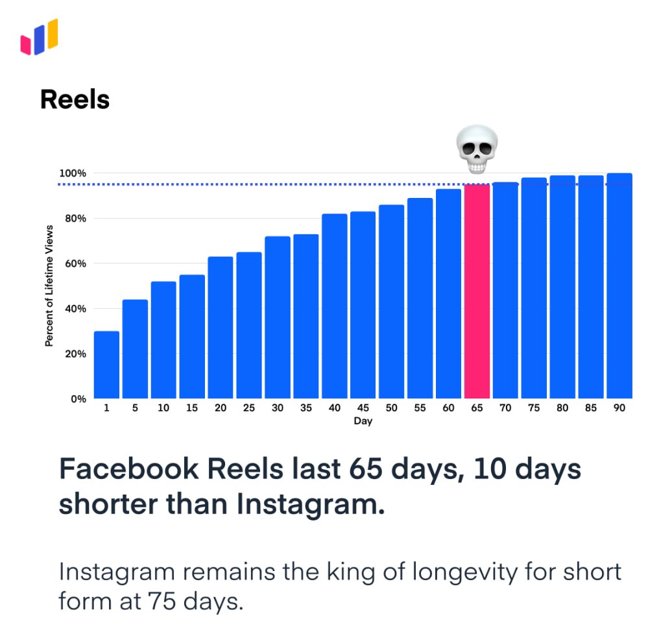This screenshot has height=636, width=672.
Task: Click the "0%" y-axis label
Action: tap(78, 399)
